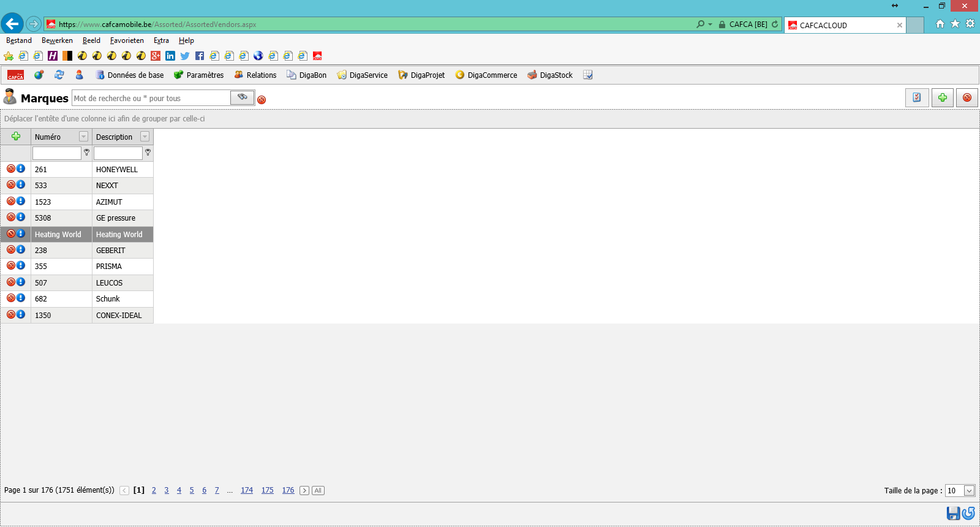Click the browser Home icon
The width and height of the screenshot is (980, 527).
(940, 24)
